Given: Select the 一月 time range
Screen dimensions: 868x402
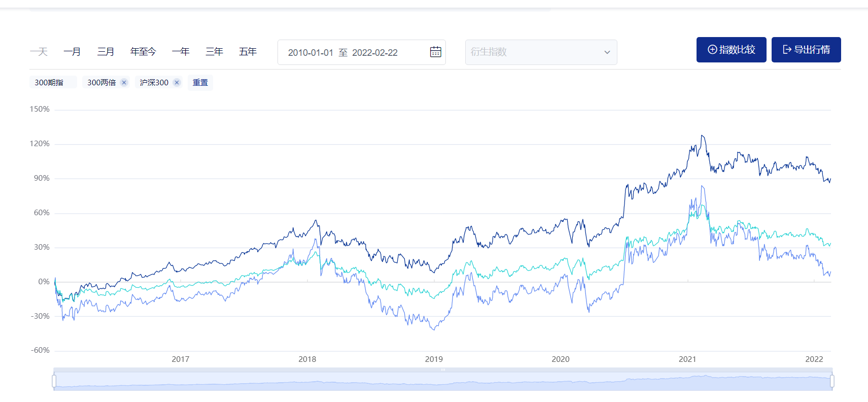Looking at the screenshot, I should click(72, 52).
